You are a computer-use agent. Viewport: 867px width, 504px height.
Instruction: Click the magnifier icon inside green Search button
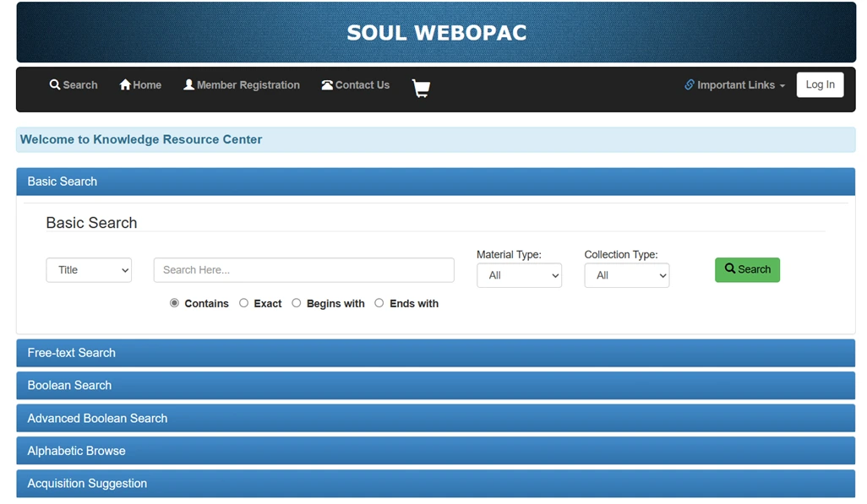point(730,269)
